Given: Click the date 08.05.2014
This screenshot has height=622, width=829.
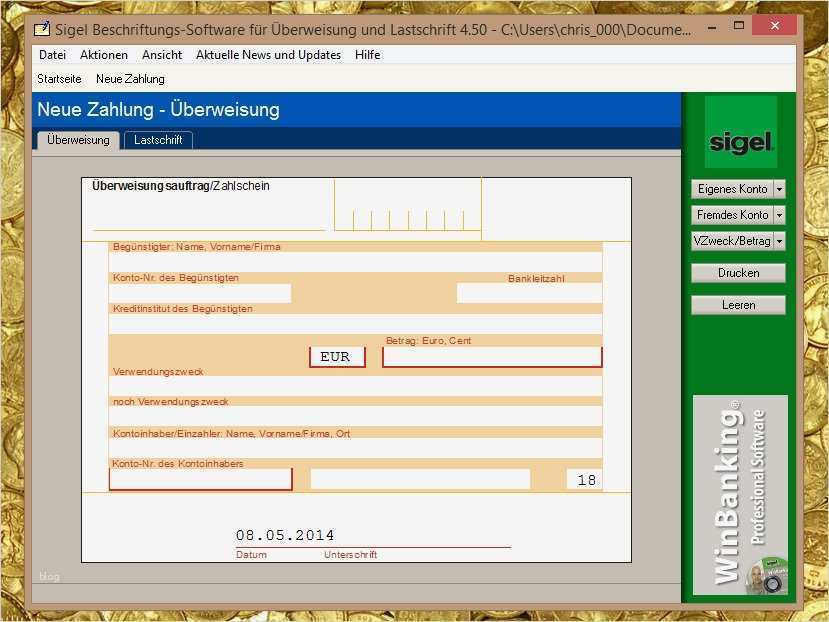Looking at the screenshot, I should [285, 535].
